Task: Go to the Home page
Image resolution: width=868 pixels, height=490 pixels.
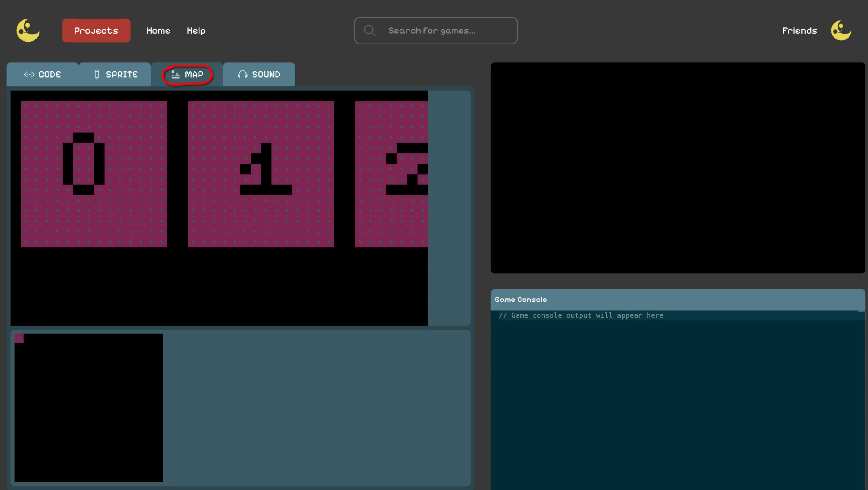Action: pyautogui.click(x=158, y=31)
